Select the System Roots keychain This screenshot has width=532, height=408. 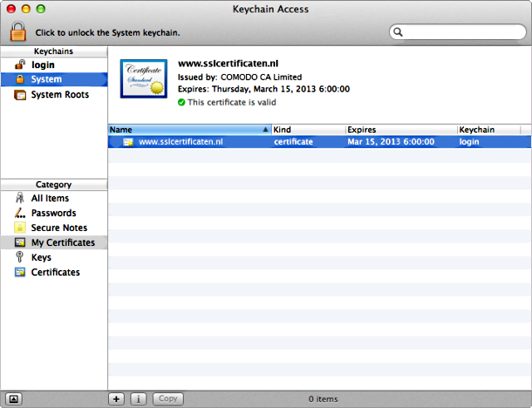[x=54, y=95]
